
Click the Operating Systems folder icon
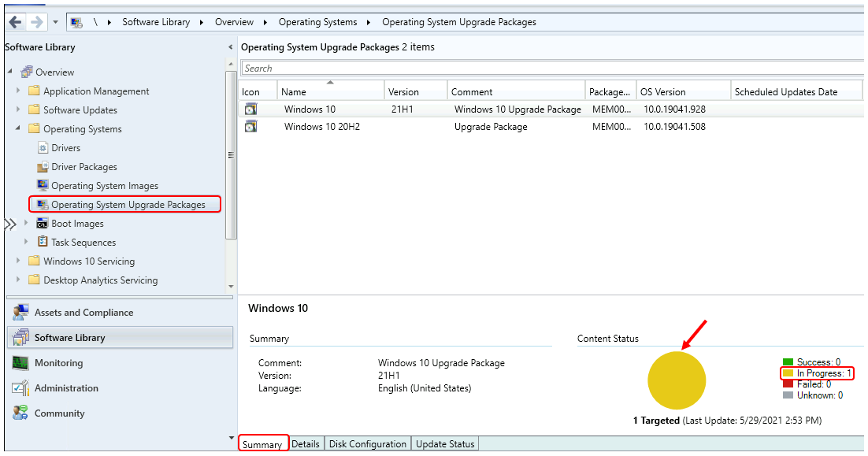point(34,128)
